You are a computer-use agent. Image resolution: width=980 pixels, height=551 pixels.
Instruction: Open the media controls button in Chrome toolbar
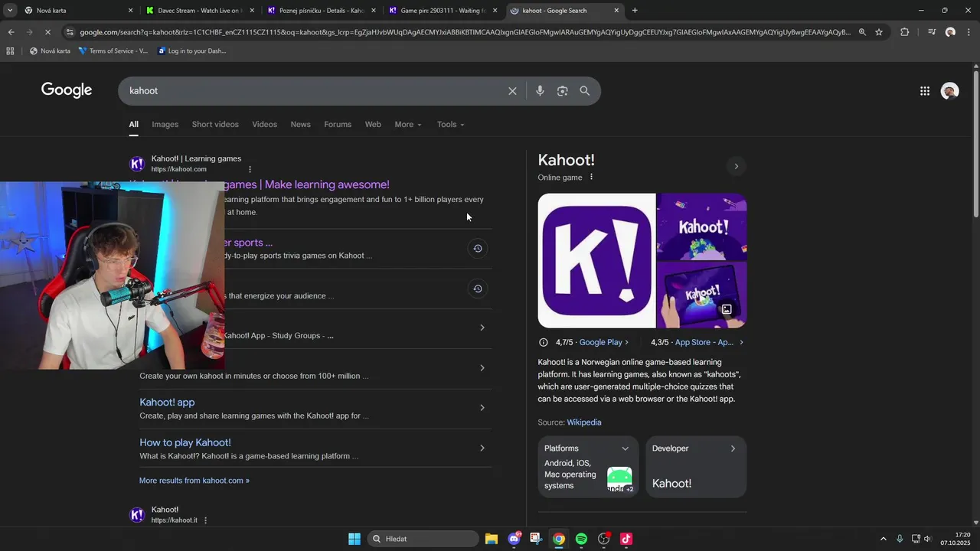coord(932,32)
